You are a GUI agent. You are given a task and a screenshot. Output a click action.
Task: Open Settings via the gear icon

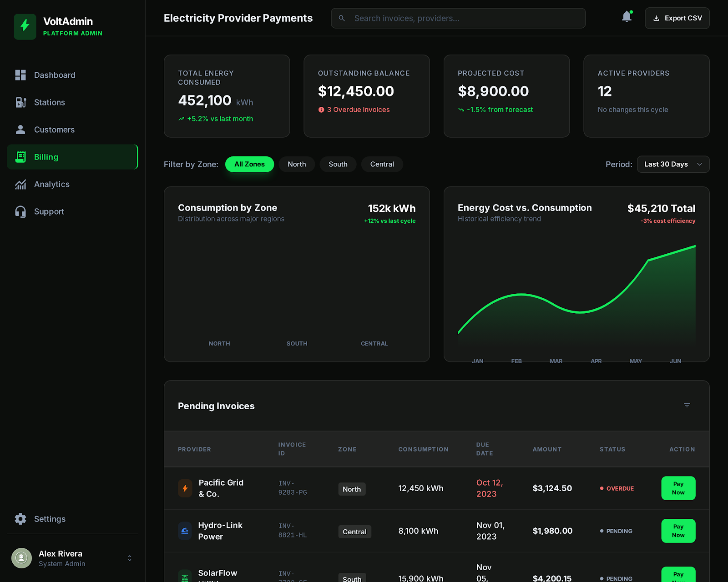(20, 519)
